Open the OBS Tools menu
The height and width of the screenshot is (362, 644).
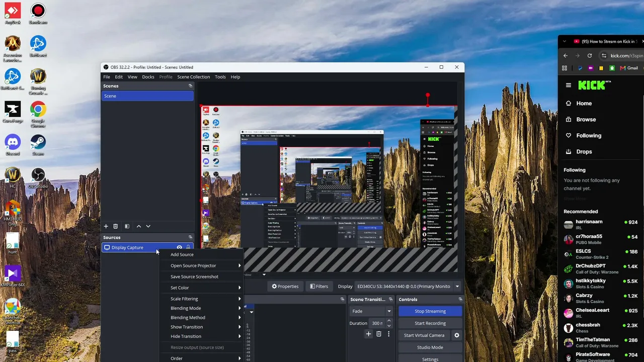220,77
